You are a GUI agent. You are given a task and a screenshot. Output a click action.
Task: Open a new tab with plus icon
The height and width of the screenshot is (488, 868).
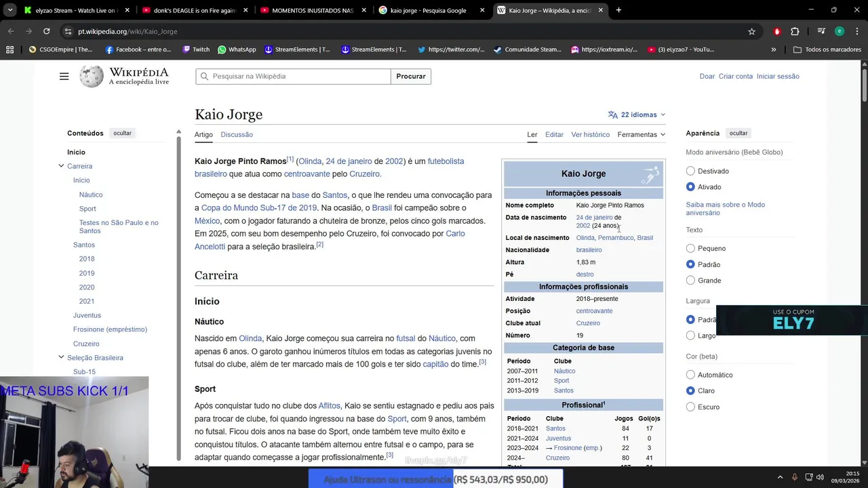(618, 10)
